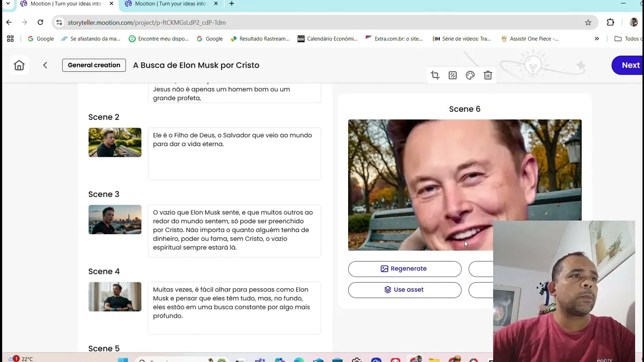644x362 pixels.
Task: Open the 'Assistir One Piece' bookmark
Action: pos(530,39)
